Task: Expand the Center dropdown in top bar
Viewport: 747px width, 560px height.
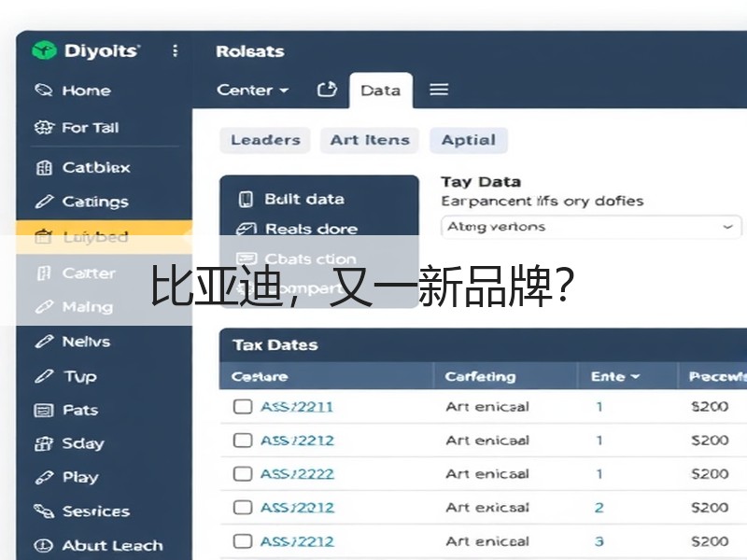Action: coord(252,90)
